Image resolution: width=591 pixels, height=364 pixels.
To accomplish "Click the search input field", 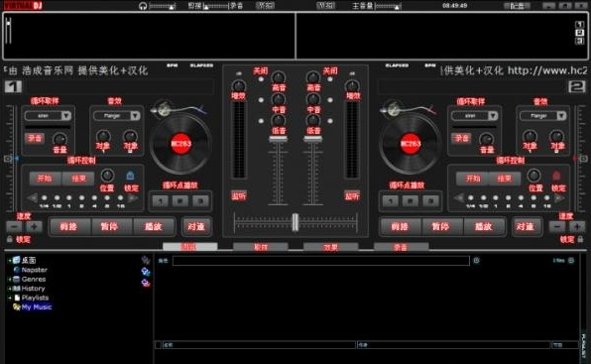I will pos(321,261).
